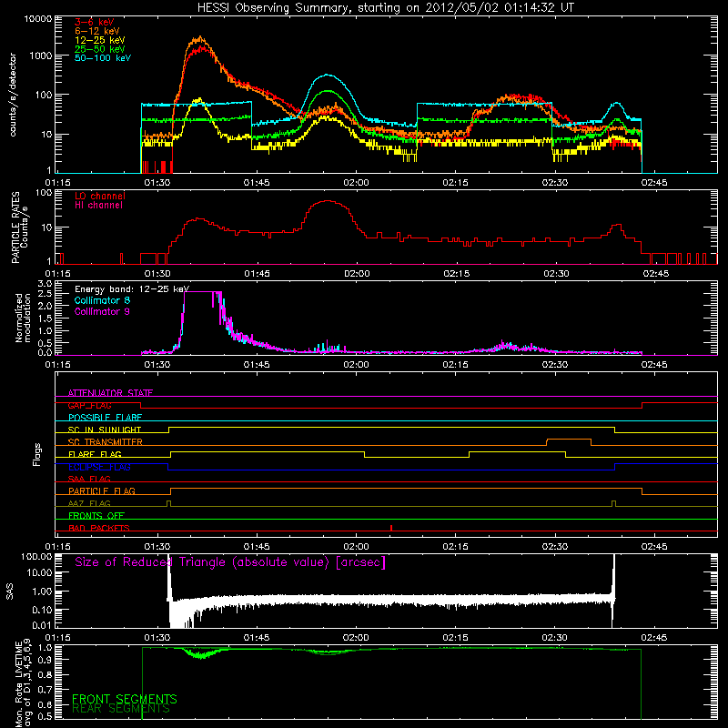This screenshot has height=728, width=728.
Task: Click the HESSI Observing Summary title text
Action: 385,8
